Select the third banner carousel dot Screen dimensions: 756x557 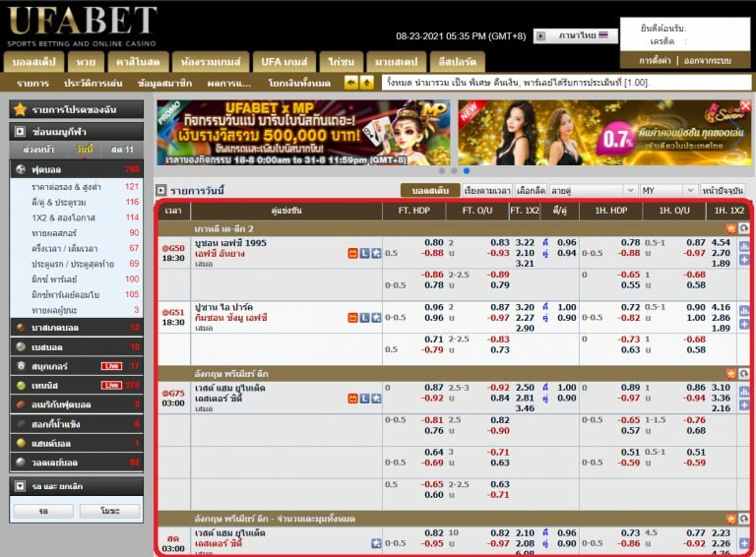click(x=467, y=170)
